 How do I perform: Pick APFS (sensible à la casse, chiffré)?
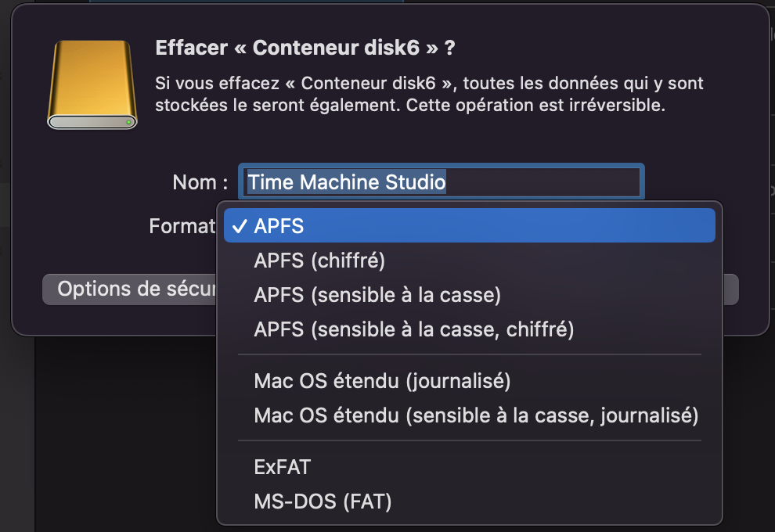click(414, 329)
